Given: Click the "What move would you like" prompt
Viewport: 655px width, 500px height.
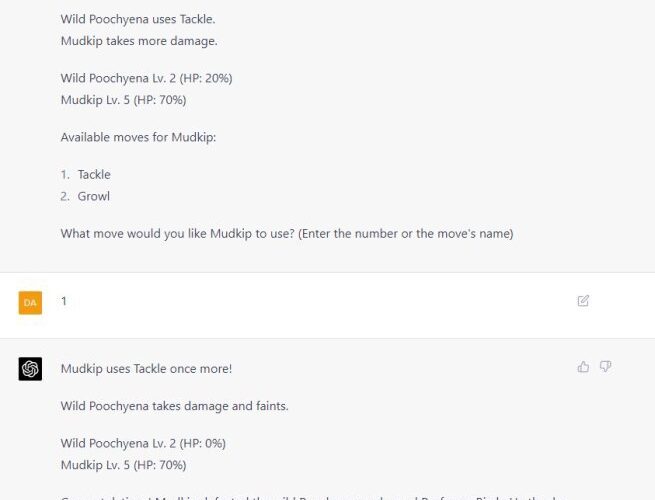Looking at the screenshot, I should 286,234.
